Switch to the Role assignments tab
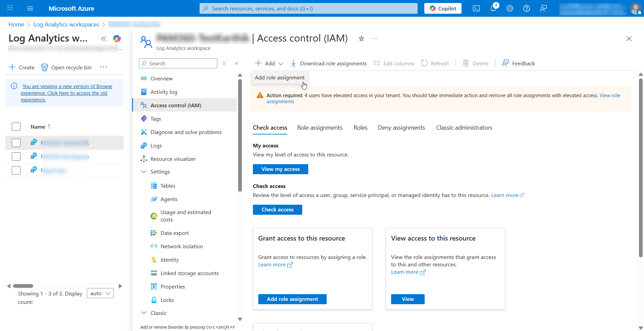Screen dimensions: 644x331 320,128
